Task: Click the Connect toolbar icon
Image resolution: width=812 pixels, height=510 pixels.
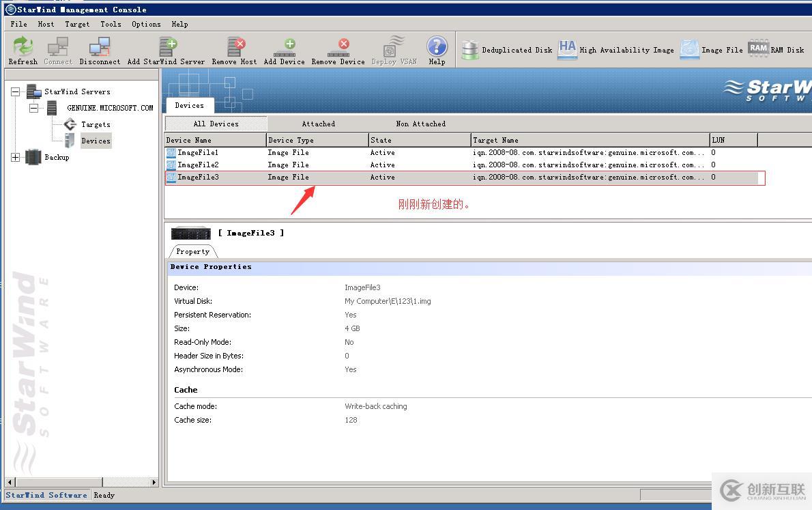Action: [58, 46]
